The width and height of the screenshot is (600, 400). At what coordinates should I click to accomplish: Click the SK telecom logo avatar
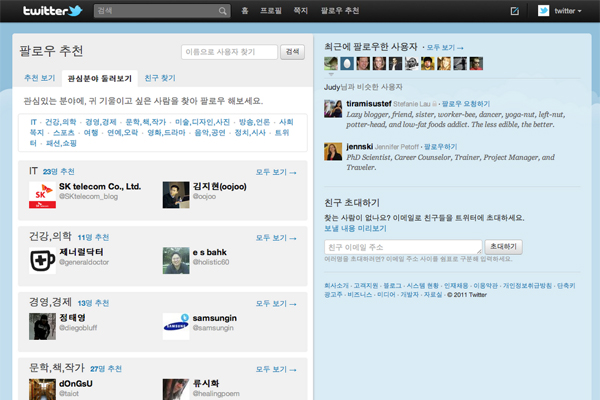pyautogui.click(x=42, y=193)
